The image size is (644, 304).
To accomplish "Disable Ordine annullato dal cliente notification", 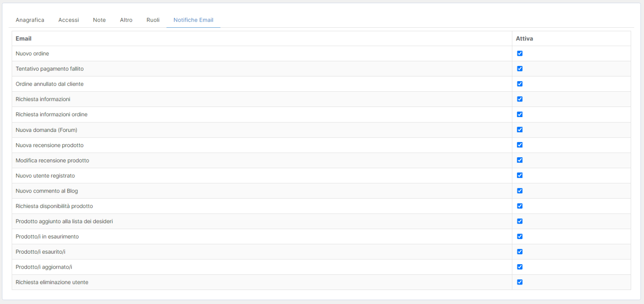I will coord(520,84).
